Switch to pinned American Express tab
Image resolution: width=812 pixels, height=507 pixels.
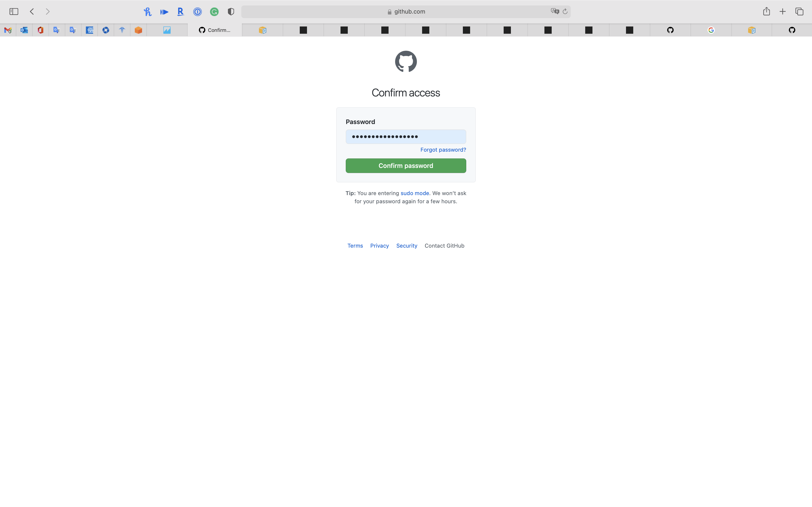[x=89, y=30]
